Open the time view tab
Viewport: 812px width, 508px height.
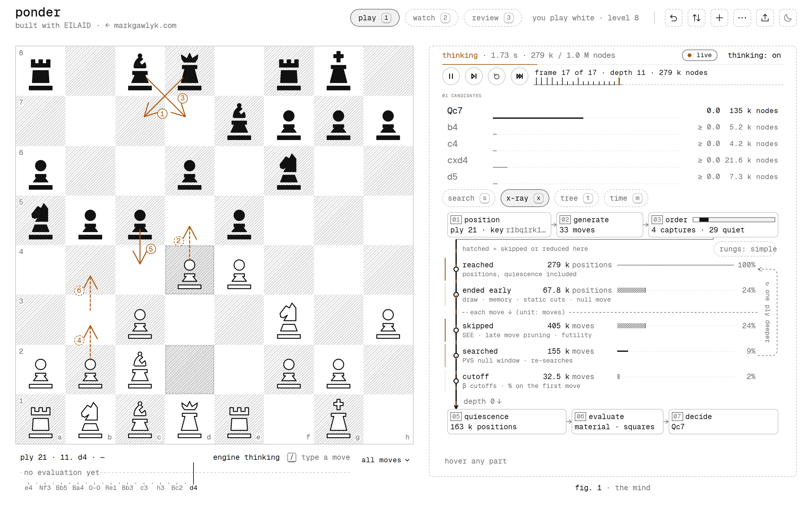626,198
